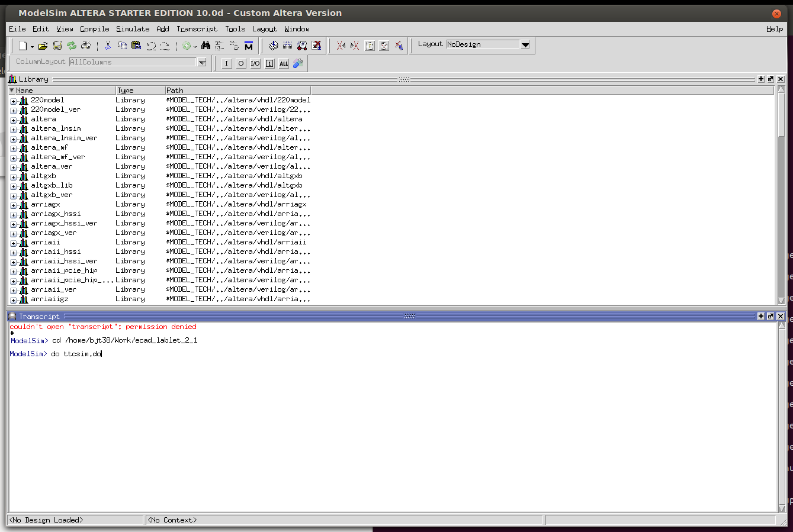This screenshot has width=793, height=532.
Task: Click the Library panel vertical scrollbar
Action: click(781, 195)
